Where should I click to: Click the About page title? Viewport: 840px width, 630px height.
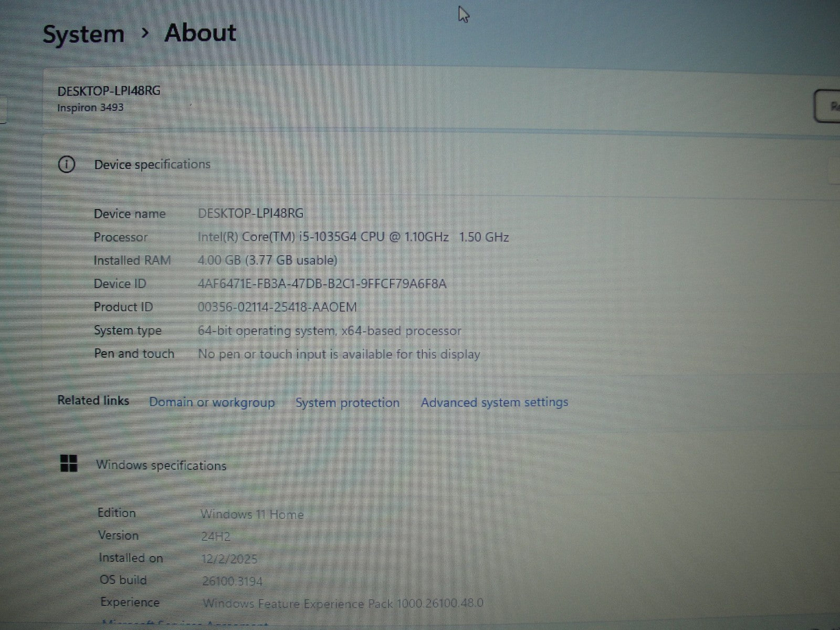pos(200,33)
